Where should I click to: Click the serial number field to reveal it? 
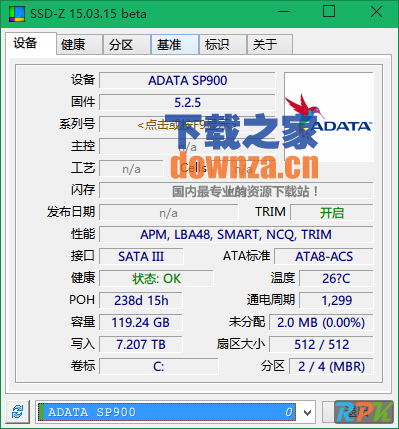pos(187,124)
